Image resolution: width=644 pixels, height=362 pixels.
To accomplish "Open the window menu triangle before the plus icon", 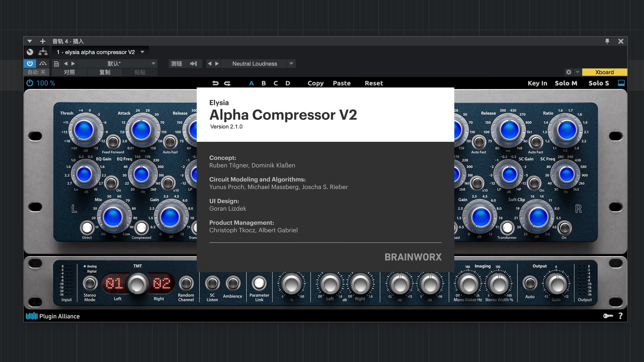I will (x=30, y=41).
